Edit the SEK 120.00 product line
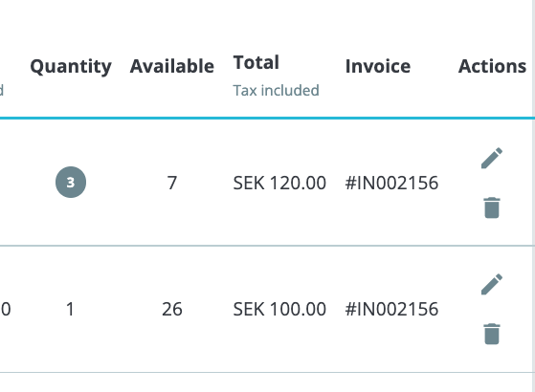This screenshot has height=392, width=535. point(492,158)
